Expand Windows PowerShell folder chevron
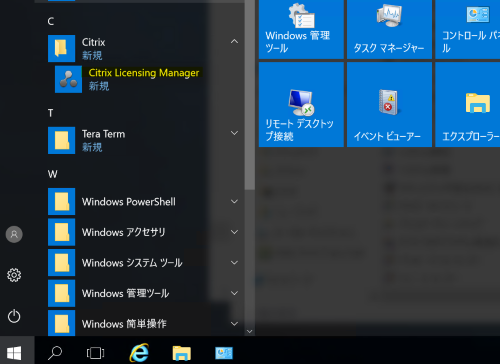 pos(234,201)
